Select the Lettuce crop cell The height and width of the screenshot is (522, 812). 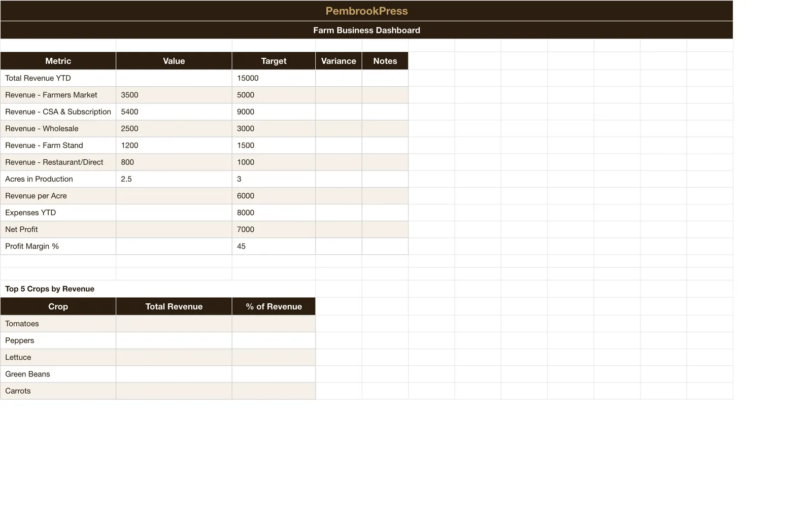pyautogui.click(x=58, y=357)
